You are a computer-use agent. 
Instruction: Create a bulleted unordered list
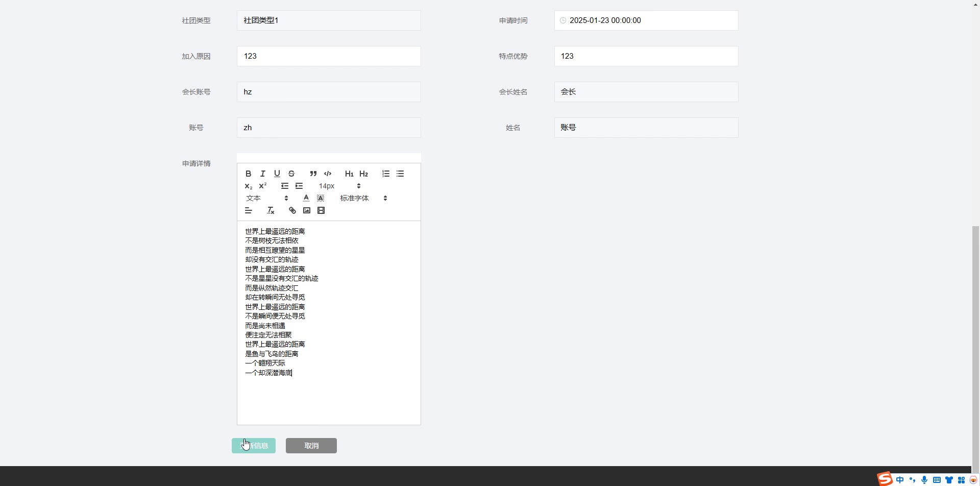(x=400, y=174)
